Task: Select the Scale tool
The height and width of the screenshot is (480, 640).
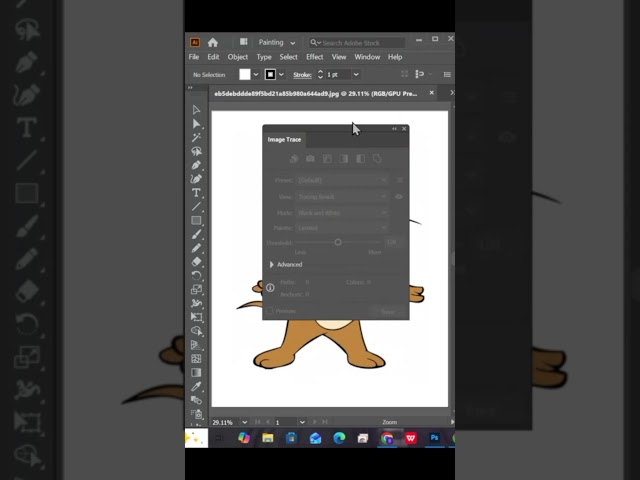Action: (x=196, y=289)
